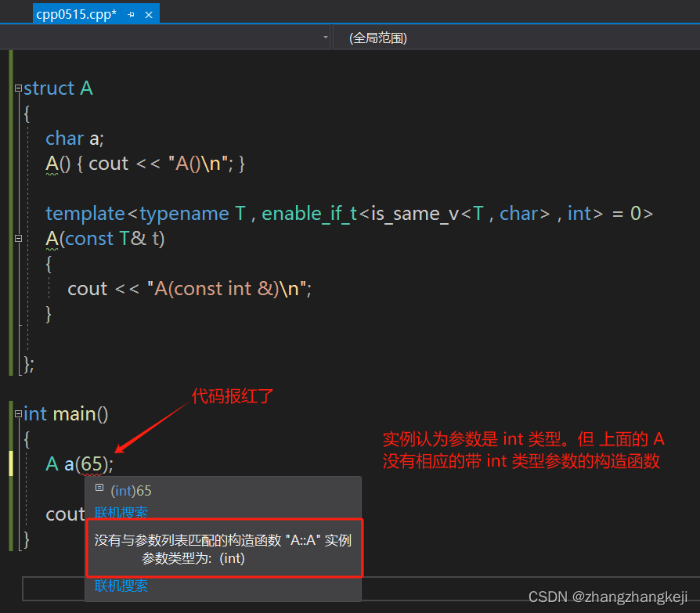This screenshot has width=700, height=613.
Task: Open the member navigation dropdown arrow
Action: point(326,37)
